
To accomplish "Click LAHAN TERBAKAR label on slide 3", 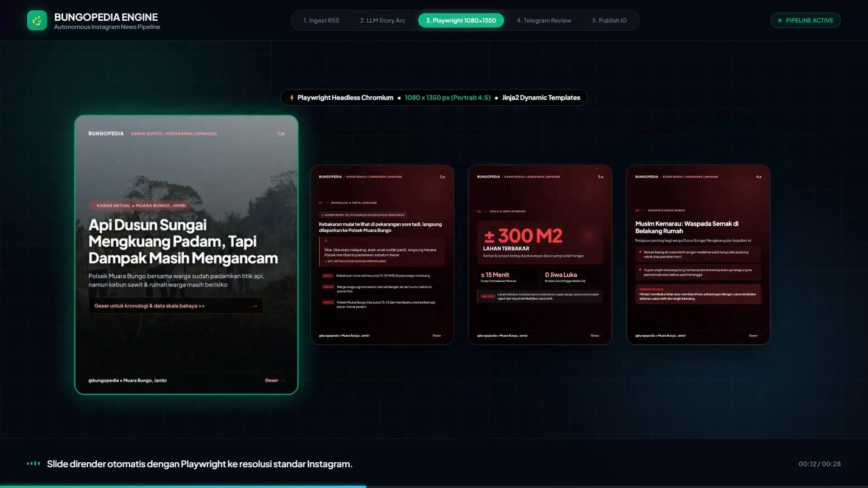I will [506, 249].
